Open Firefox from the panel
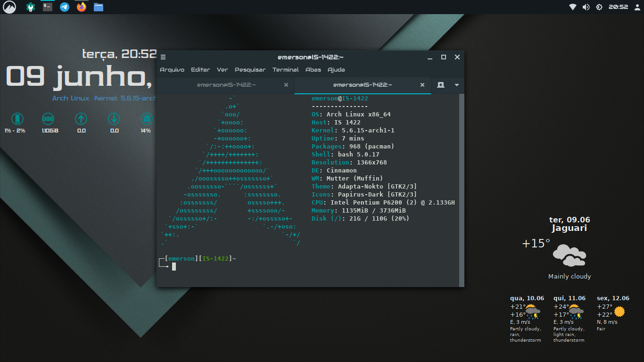Screen dimensions: 644x362 click(x=82, y=7)
